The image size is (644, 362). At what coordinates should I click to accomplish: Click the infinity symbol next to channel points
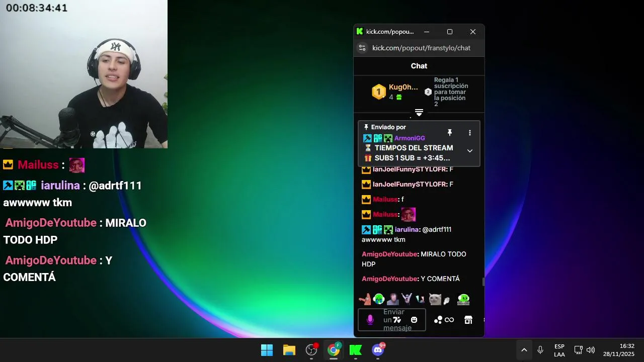coord(449,320)
